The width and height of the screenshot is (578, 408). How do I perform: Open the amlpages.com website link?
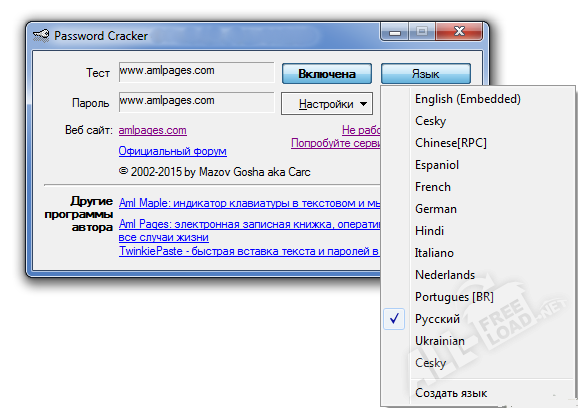click(153, 130)
